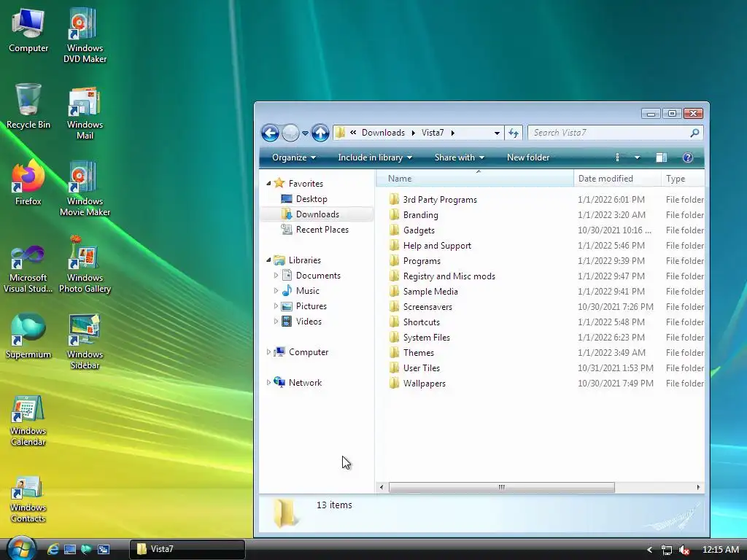This screenshot has height=560, width=747.
Task: Expand the Pictures library node
Action: pyautogui.click(x=276, y=306)
